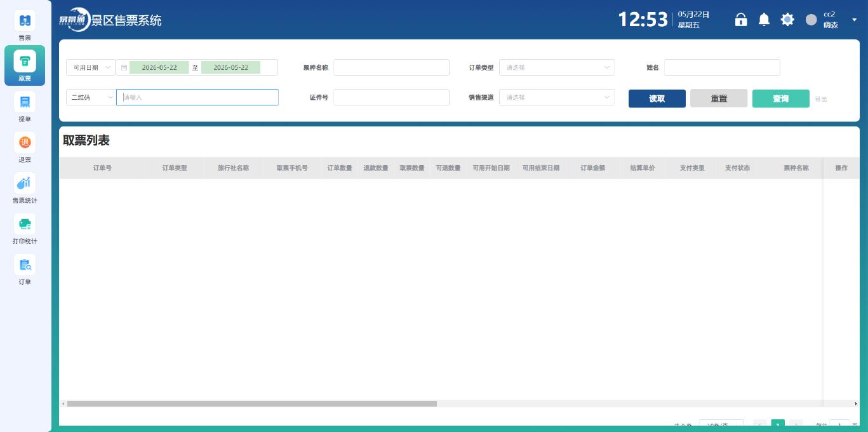Go to the 退票 refund module
This screenshot has height=432, width=868.
pos(25,147)
